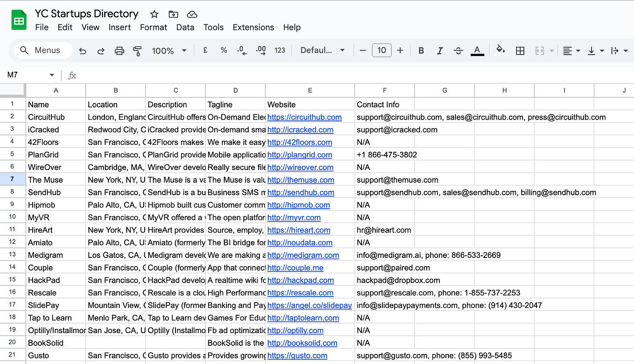Select column E header
Image resolution: width=634 pixels, height=364 pixels.
click(x=310, y=90)
